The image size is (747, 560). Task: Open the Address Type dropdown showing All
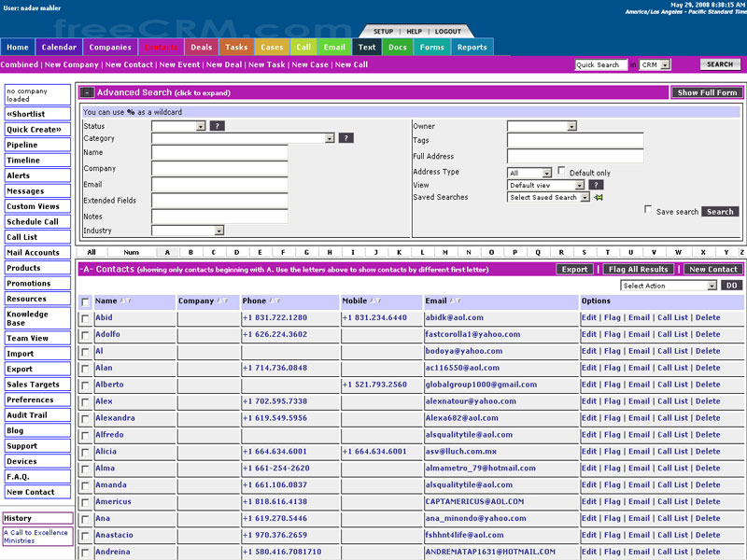(529, 173)
